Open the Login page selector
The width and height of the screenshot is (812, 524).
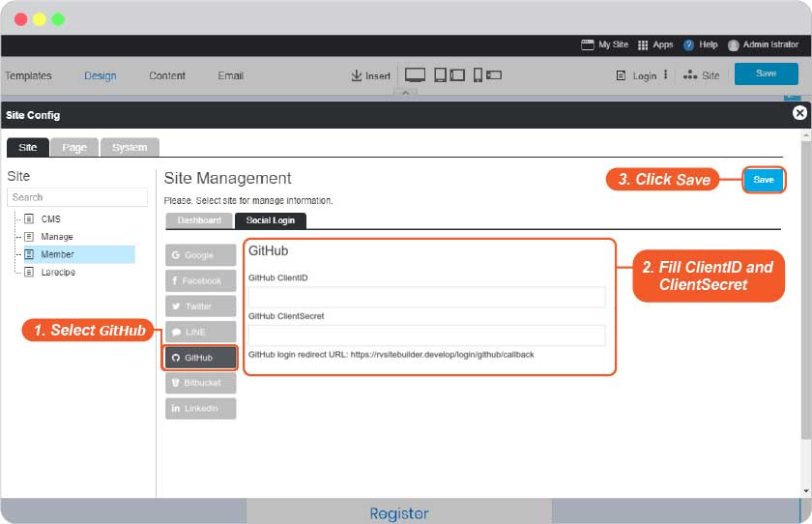pos(636,75)
